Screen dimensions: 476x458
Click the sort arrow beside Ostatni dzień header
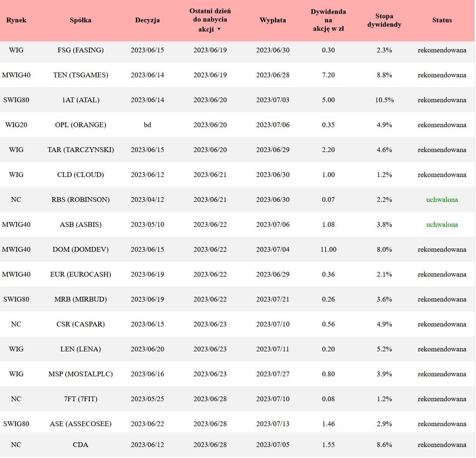(x=219, y=29)
